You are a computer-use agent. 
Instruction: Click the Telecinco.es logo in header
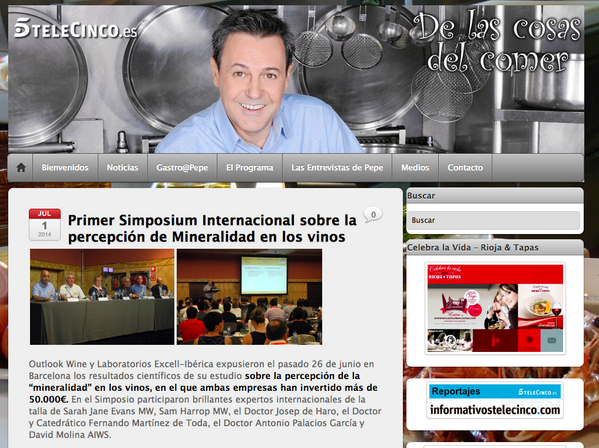75,28
